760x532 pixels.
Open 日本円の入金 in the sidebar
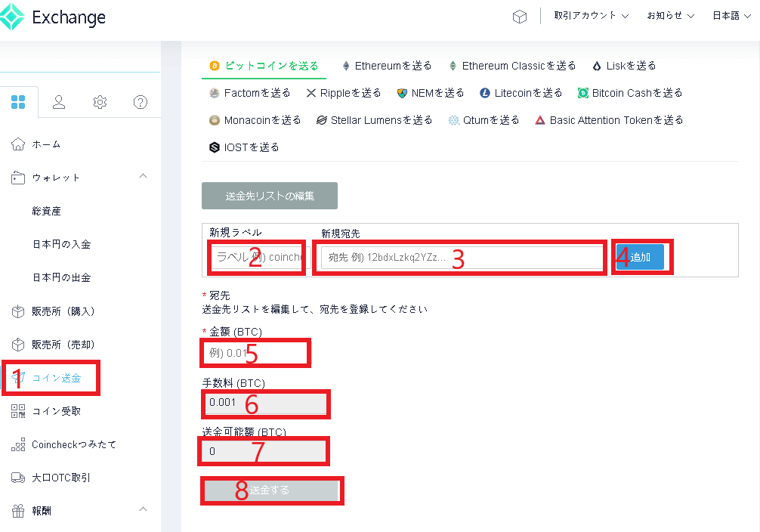point(61,244)
